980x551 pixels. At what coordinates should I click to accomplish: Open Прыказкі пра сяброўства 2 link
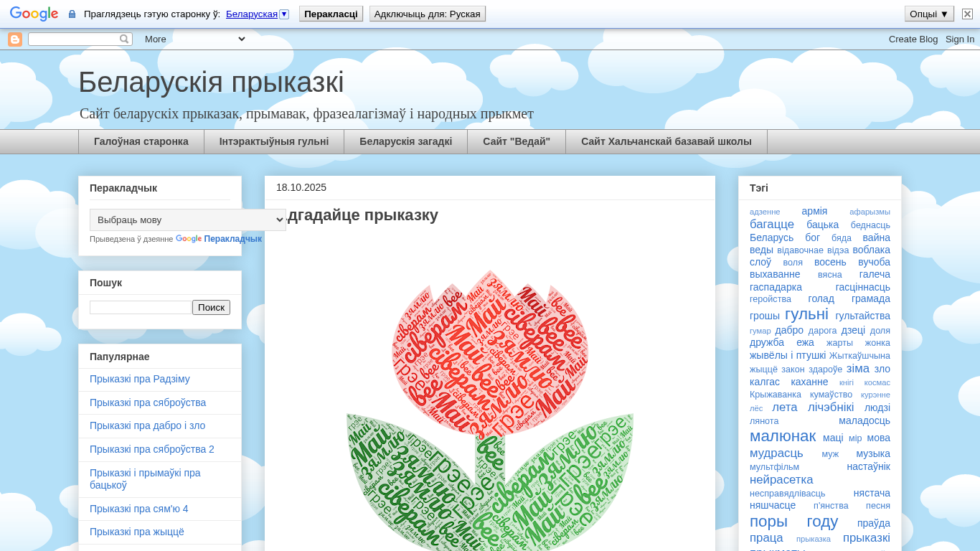click(152, 449)
